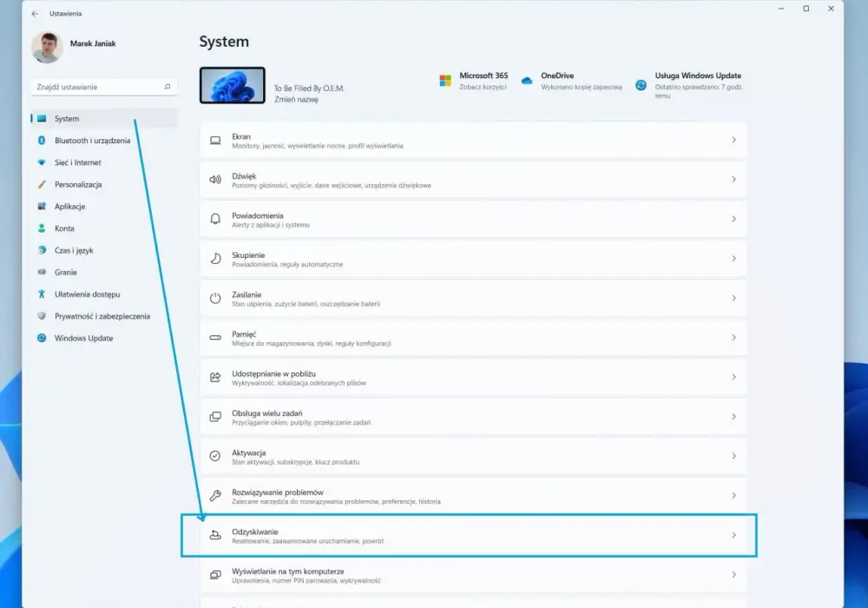This screenshot has height=608, width=868.
Task: Click the accessibility figure icon
Action: pos(42,294)
